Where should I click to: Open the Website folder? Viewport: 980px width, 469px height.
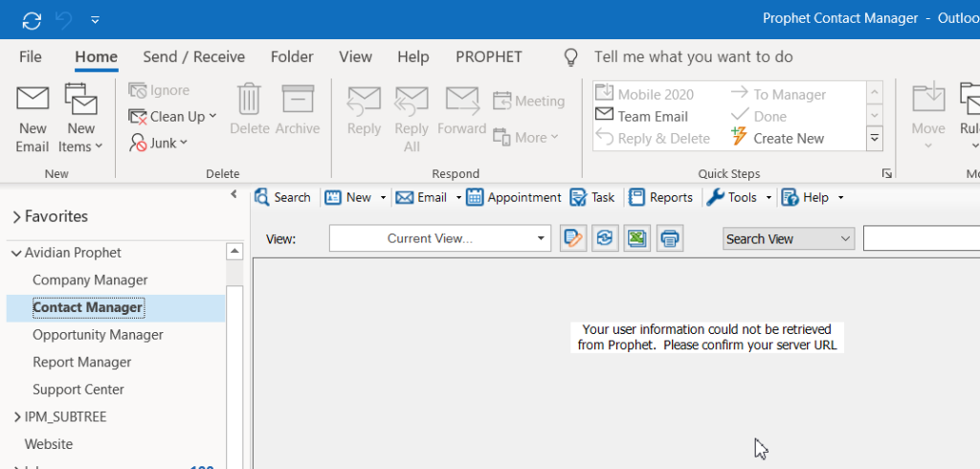pyautogui.click(x=48, y=444)
